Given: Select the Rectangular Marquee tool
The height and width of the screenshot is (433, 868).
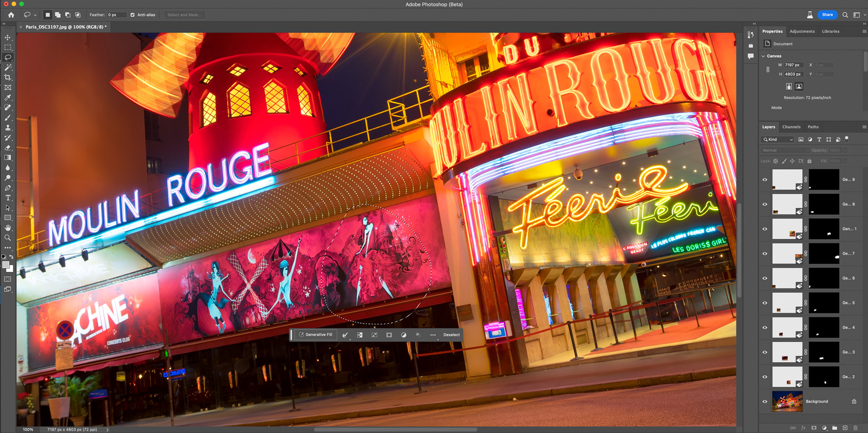Looking at the screenshot, I should [8, 47].
